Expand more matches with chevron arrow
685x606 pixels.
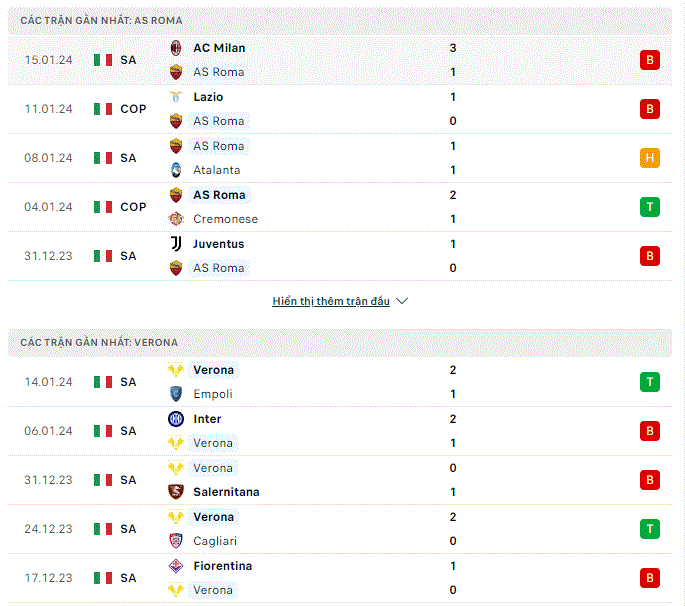click(402, 301)
